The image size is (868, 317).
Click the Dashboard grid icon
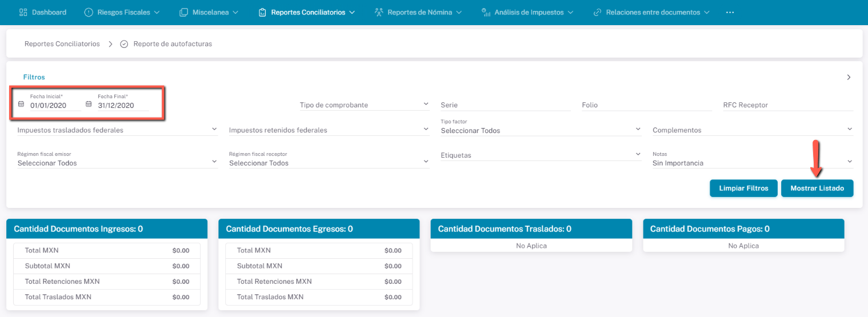point(23,12)
